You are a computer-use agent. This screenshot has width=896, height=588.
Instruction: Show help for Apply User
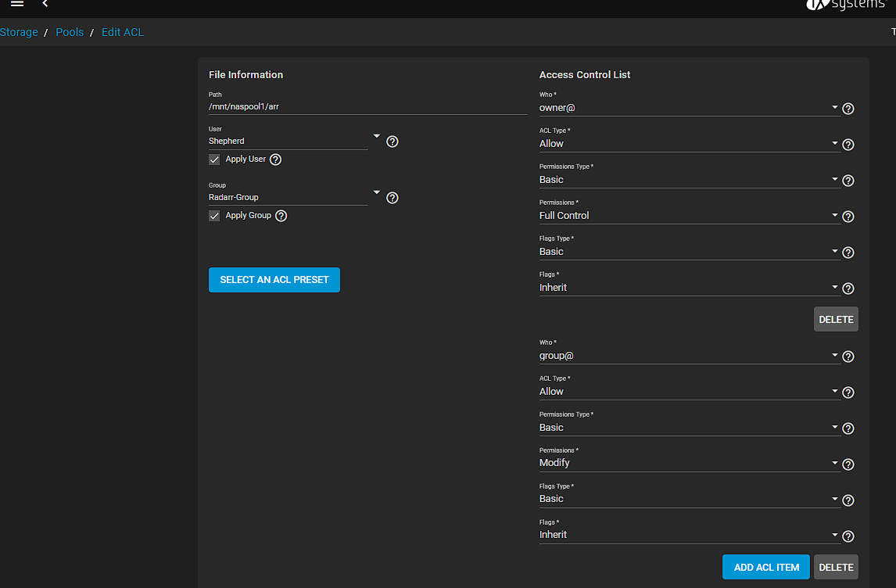point(275,160)
